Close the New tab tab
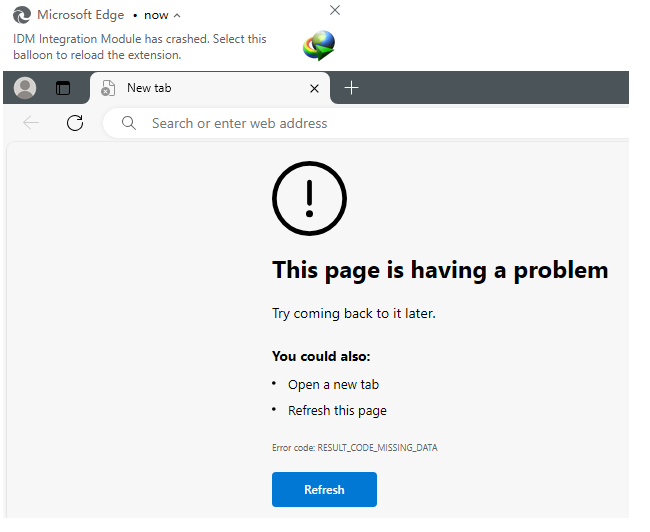 pyautogui.click(x=314, y=88)
